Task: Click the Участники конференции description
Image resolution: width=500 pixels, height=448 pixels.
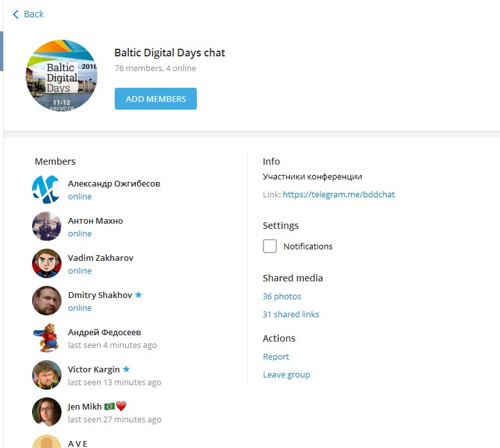Action: (312, 177)
